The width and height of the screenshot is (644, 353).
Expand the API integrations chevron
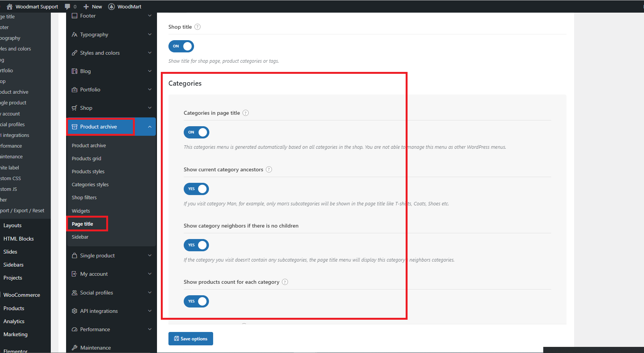pyautogui.click(x=150, y=311)
